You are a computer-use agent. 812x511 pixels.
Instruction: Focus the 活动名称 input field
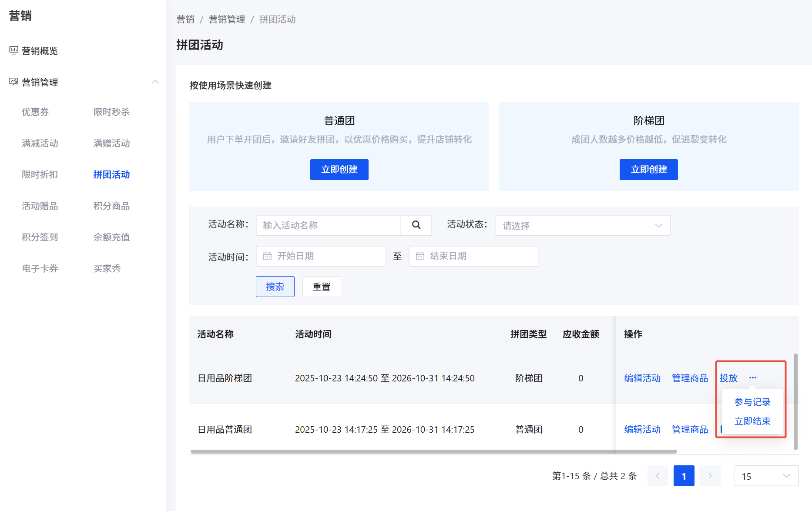tap(328, 225)
